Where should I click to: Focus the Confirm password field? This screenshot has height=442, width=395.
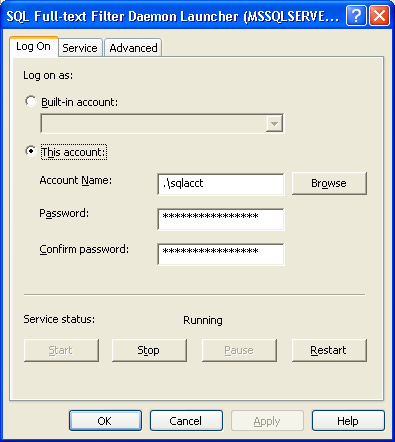[x=221, y=254]
